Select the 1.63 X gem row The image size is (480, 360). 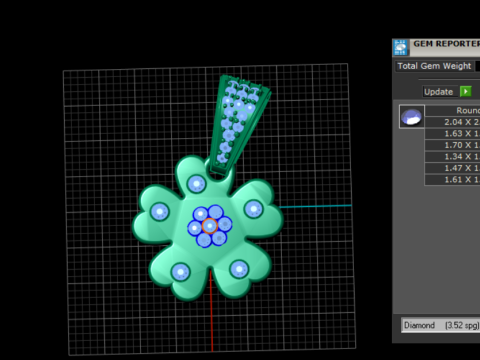coord(452,134)
